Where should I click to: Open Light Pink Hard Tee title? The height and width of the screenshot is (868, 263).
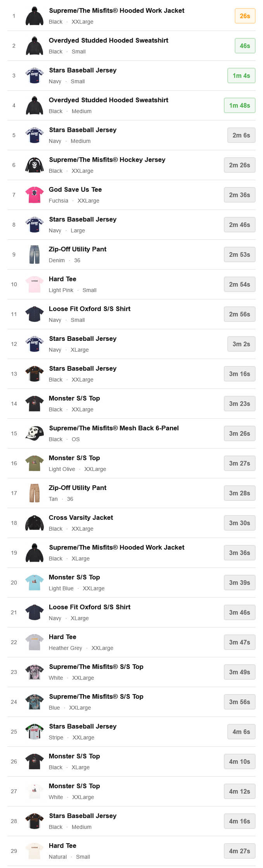point(62,279)
